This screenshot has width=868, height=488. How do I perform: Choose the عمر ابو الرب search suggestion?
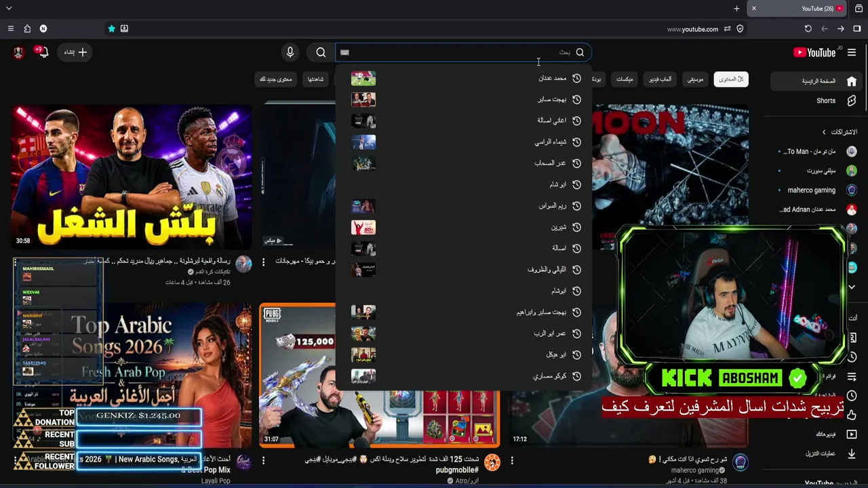(x=463, y=333)
